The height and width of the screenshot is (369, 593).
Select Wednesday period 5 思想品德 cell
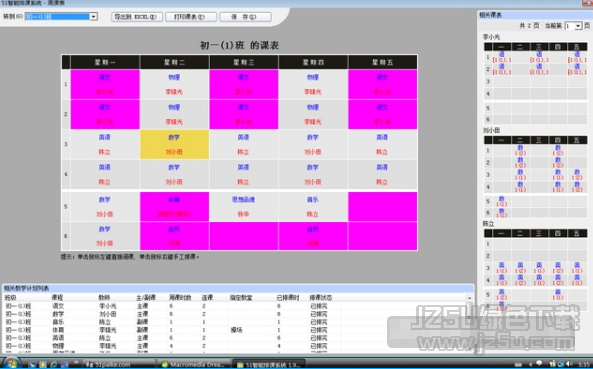(x=244, y=206)
